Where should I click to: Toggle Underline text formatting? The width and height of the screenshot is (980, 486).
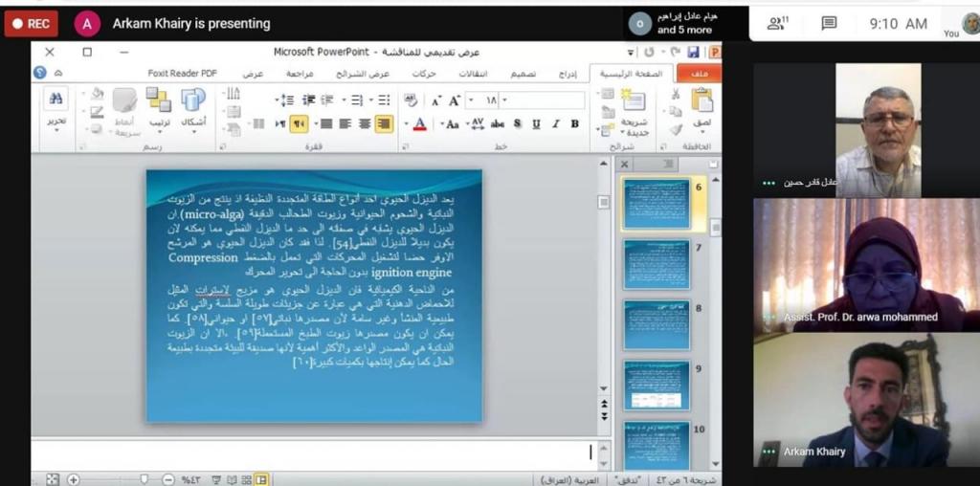pyautogui.click(x=536, y=124)
